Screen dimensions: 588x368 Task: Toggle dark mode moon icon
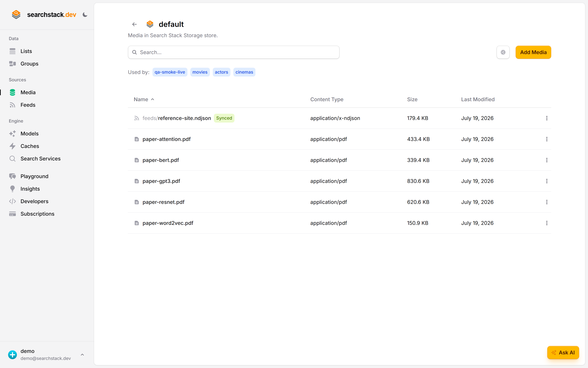[85, 15]
